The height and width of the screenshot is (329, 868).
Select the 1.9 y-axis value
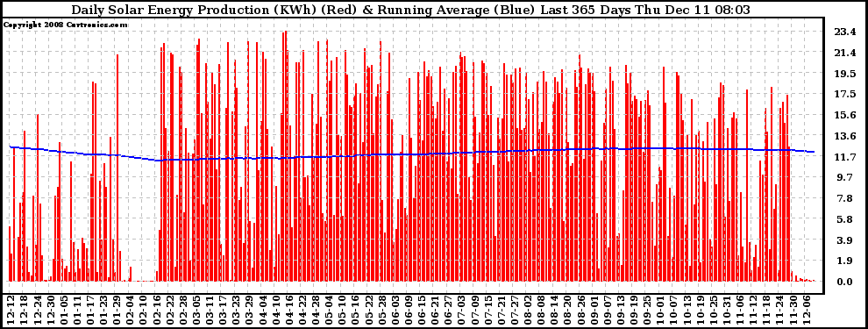pyautogui.click(x=845, y=261)
